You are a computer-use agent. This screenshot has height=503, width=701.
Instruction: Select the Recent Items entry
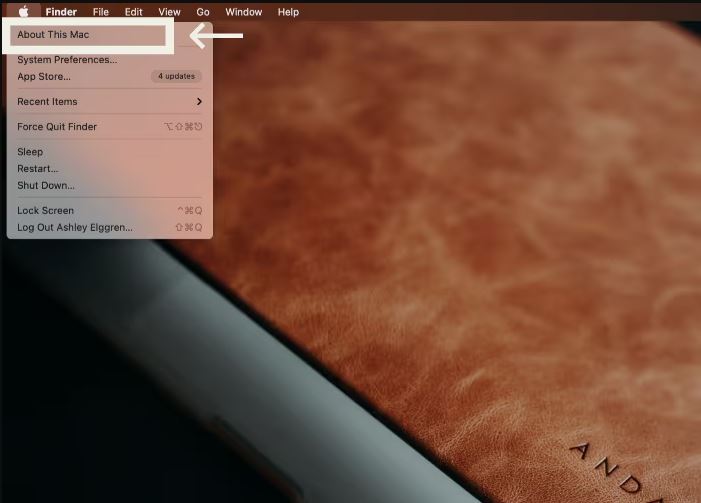pyautogui.click(x=47, y=102)
